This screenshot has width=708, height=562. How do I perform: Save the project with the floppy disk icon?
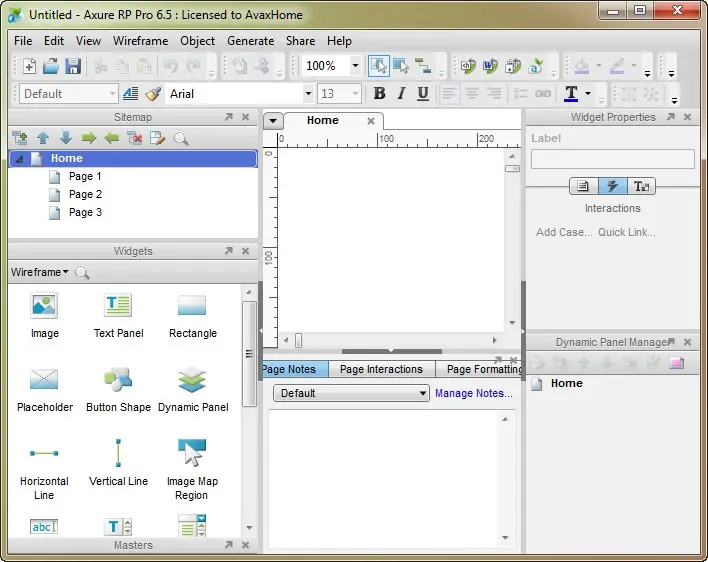[x=73, y=66]
